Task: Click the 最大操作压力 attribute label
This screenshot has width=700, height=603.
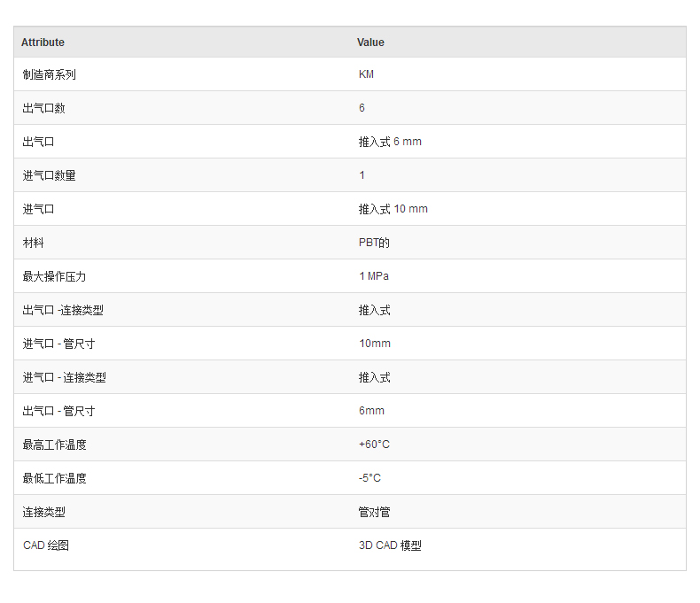Action: click(54, 276)
